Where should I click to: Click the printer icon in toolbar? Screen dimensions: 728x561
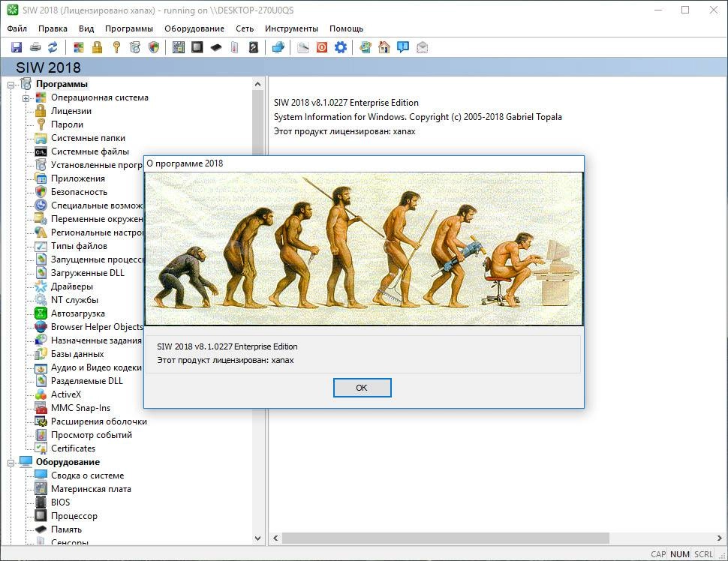[x=35, y=46]
